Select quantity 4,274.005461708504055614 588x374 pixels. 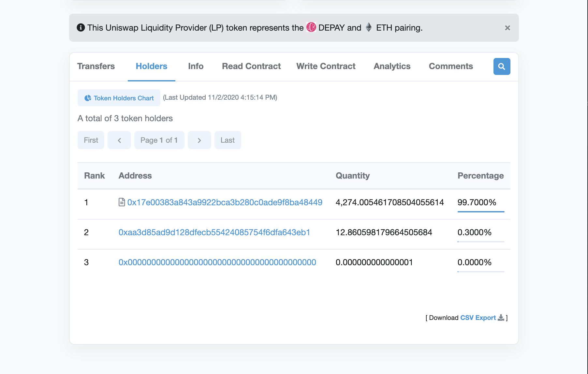390,202
